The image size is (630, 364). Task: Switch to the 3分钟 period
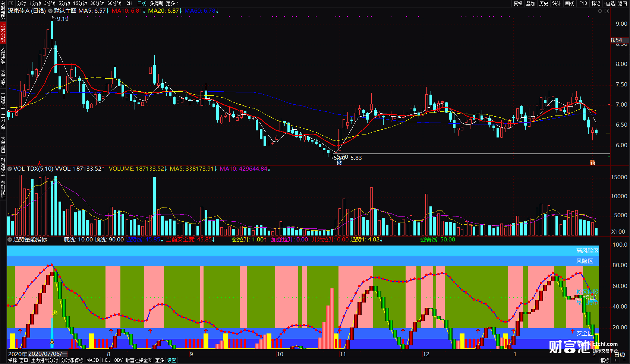click(x=50, y=3)
